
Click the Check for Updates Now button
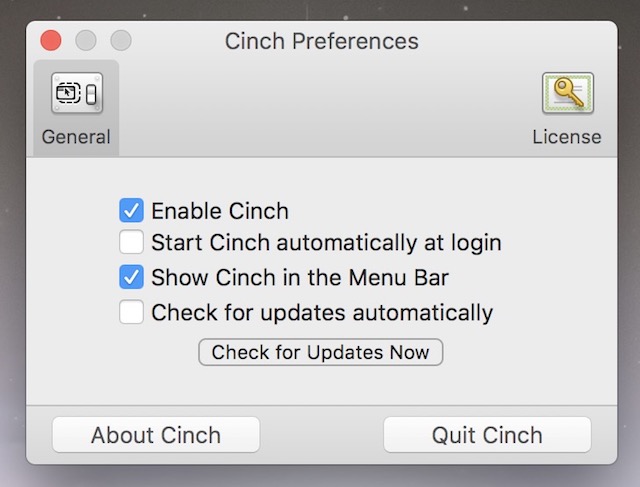coord(320,352)
